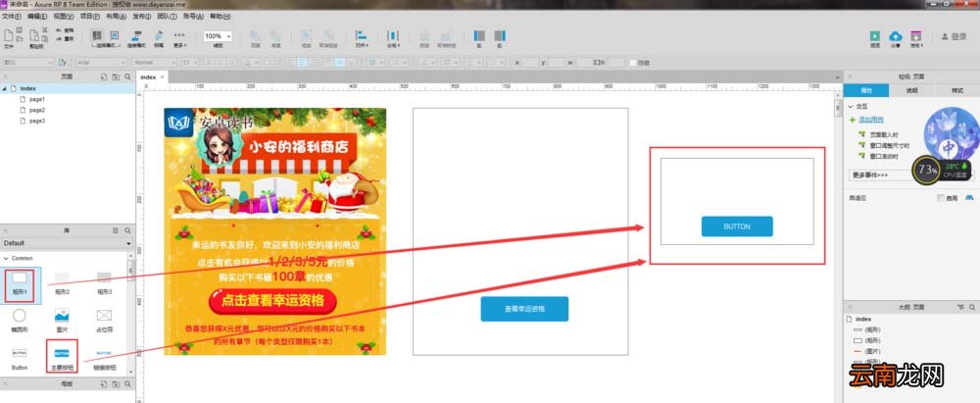Switch to the 说明 notes tab
Viewport: 980px width, 403px height.
click(911, 91)
